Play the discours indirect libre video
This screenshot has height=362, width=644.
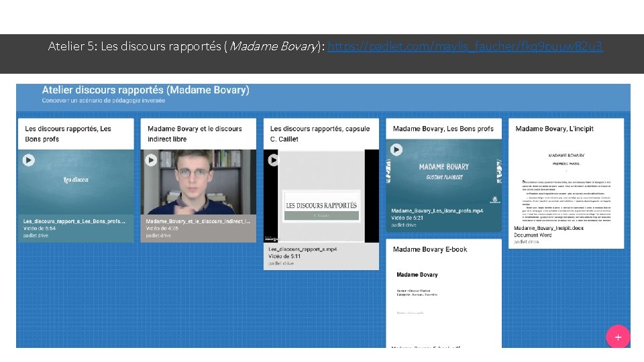[x=151, y=160]
